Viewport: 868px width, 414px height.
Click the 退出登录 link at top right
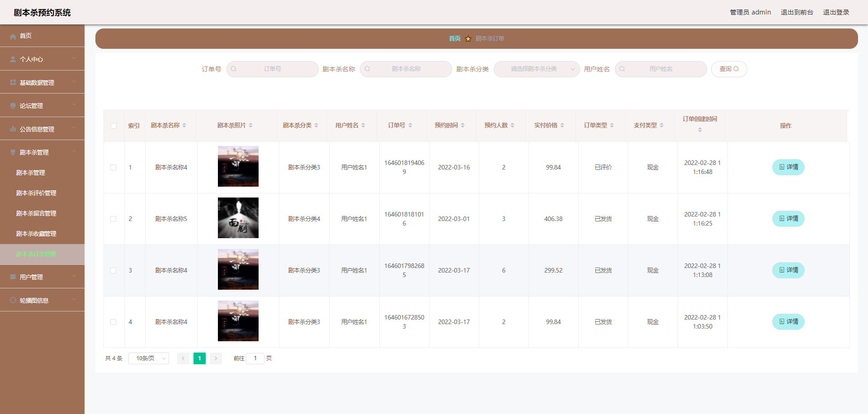[836, 12]
